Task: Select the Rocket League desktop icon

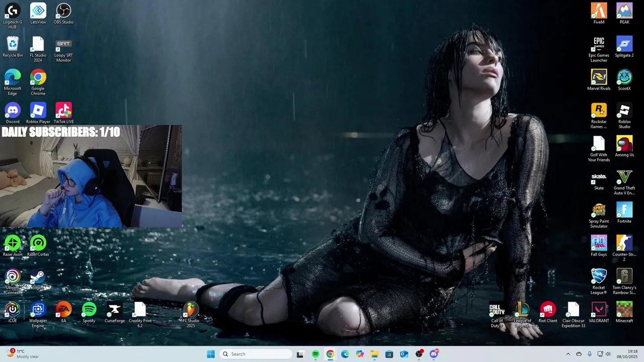Action: [599, 281]
